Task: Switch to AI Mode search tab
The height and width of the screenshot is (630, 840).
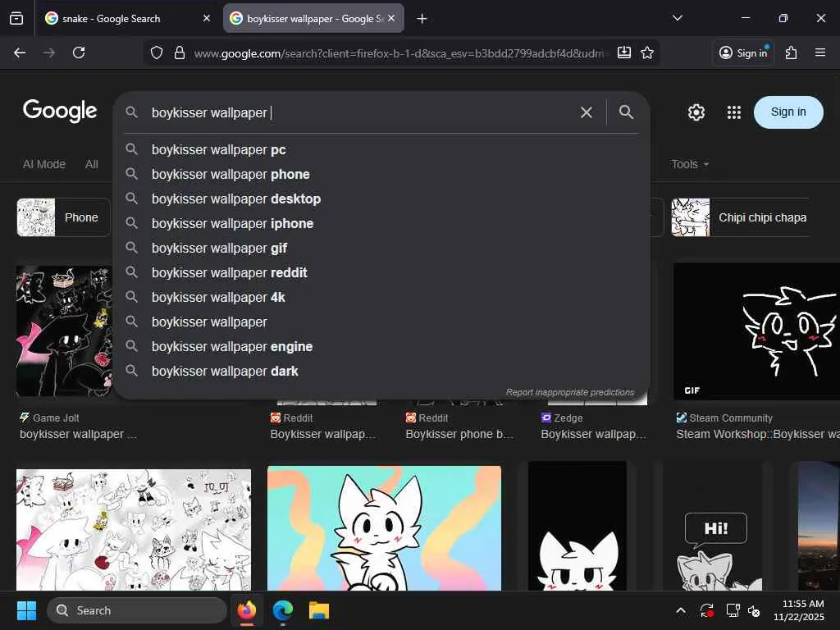Action: tap(44, 164)
